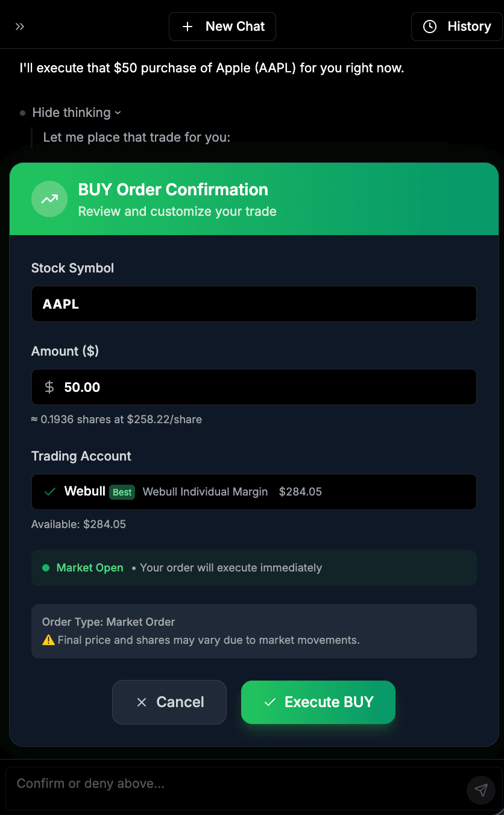Toggle the green checkmark on the Webull account
This screenshot has height=815, width=504.
coord(49,491)
